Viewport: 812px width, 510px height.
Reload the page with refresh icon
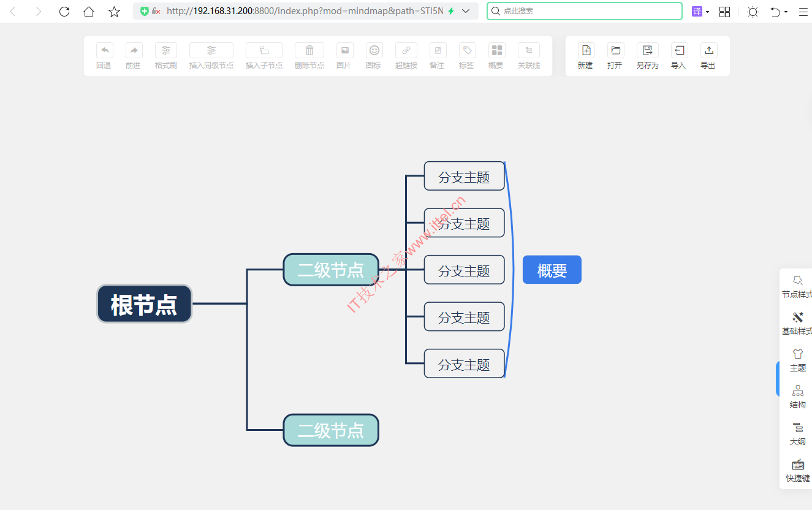64,11
